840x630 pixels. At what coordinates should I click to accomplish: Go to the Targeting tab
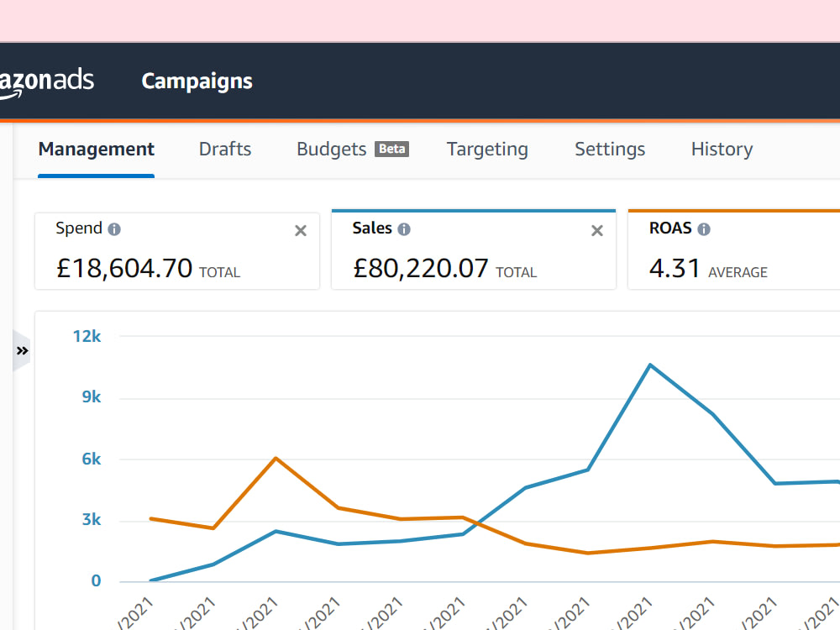pyautogui.click(x=487, y=149)
